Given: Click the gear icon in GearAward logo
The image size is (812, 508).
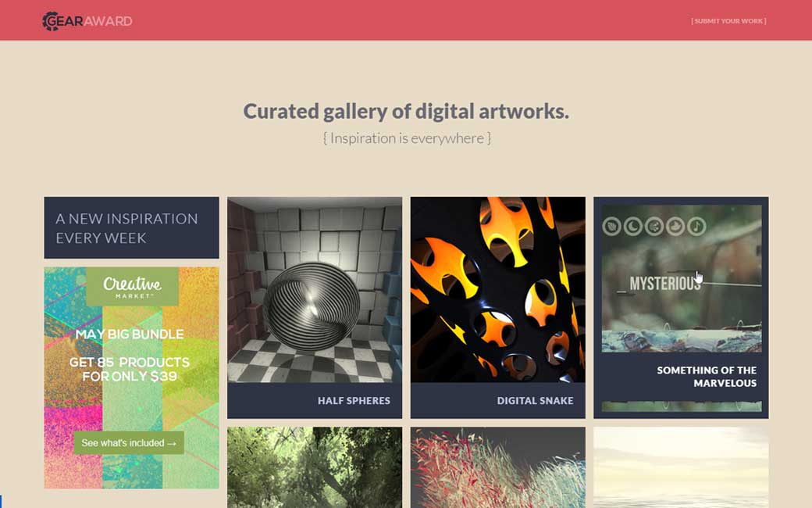Looking at the screenshot, I should click(x=50, y=21).
